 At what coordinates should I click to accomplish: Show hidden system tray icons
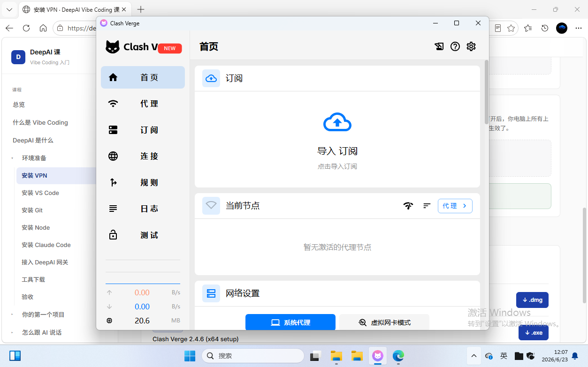coord(473,356)
